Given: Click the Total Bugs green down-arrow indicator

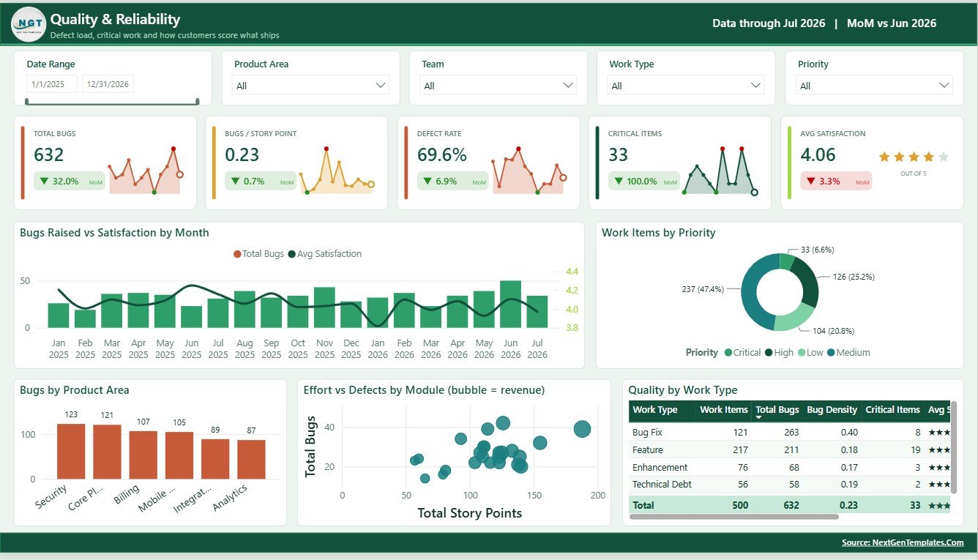Looking at the screenshot, I should pyautogui.click(x=44, y=181).
